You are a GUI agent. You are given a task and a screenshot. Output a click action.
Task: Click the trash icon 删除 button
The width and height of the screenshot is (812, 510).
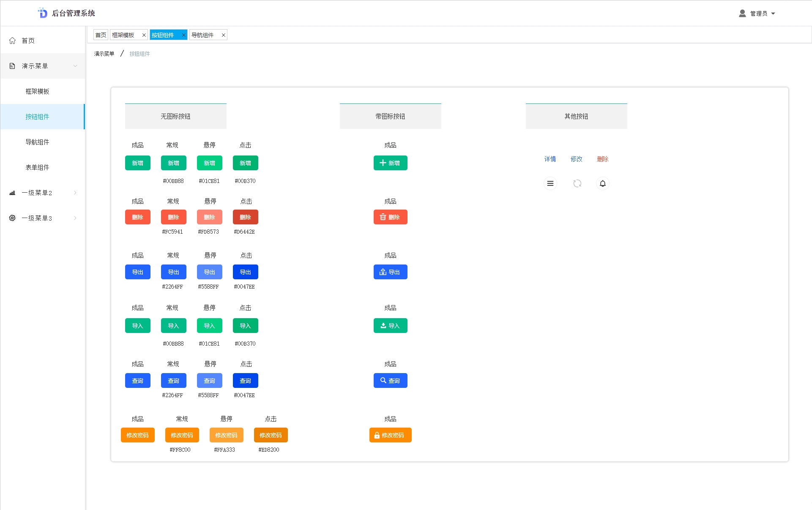coord(391,217)
